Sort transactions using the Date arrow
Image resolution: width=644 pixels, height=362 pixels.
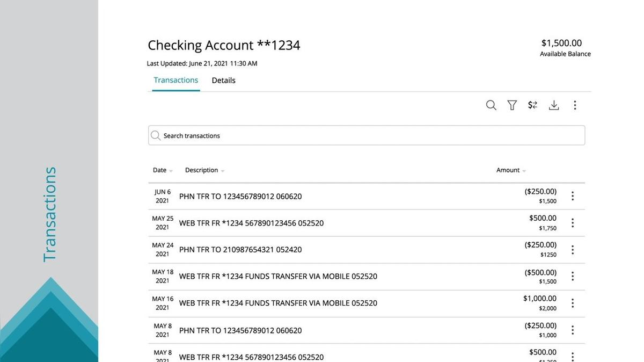click(x=170, y=170)
